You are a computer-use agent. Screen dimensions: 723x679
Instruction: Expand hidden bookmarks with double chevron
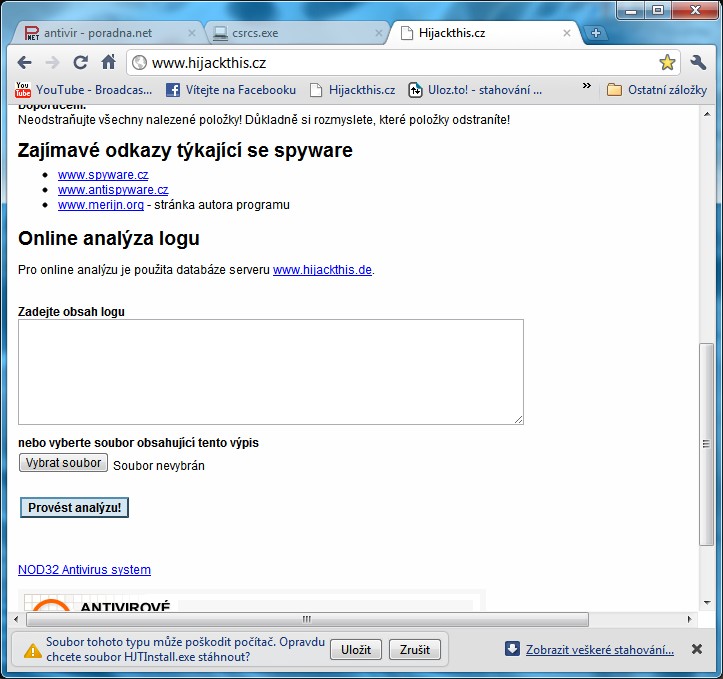pyautogui.click(x=587, y=86)
